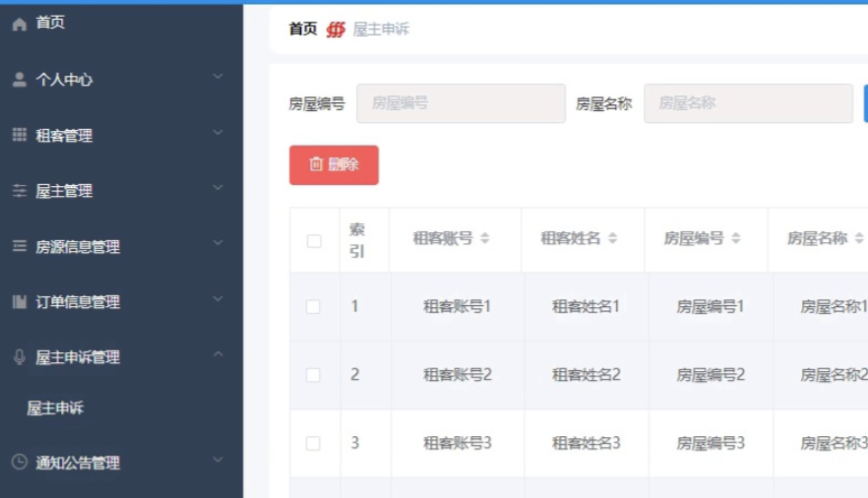This screenshot has height=498, width=868.
Task: Expand the 房源信息管理 menu chevron
Action: point(218,243)
